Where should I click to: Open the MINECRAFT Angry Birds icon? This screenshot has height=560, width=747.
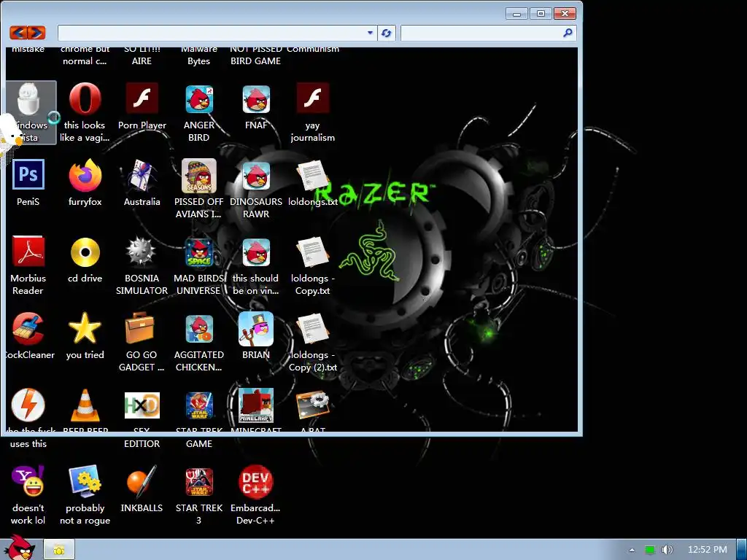[x=256, y=405]
